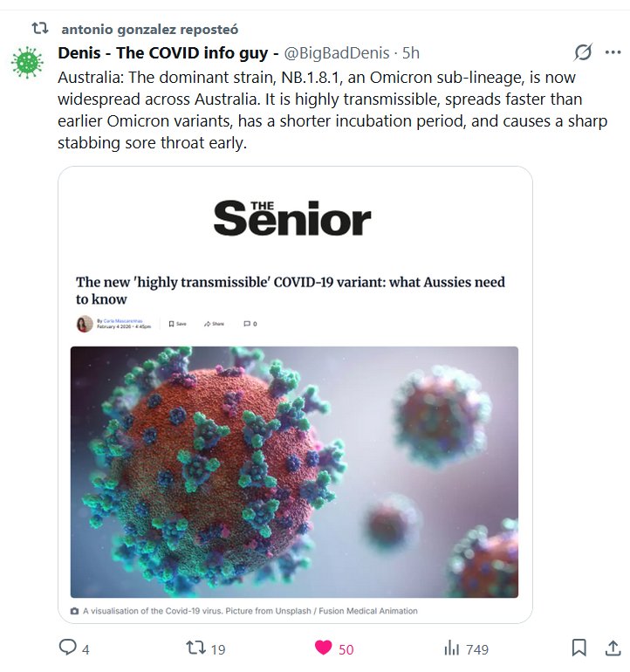Screen dimensions: 630x672
Task: Click the article Save button
Action: click(177, 324)
